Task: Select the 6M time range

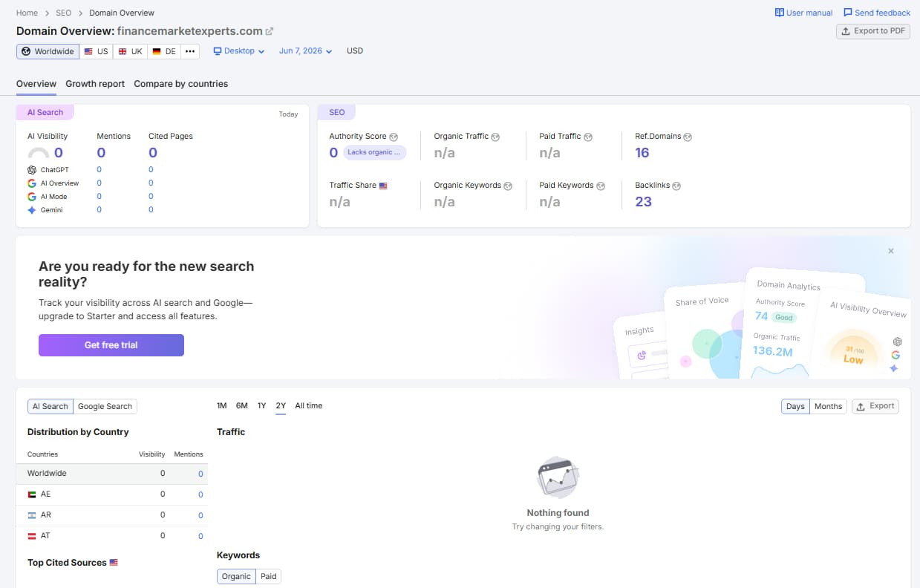Action: (242, 405)
